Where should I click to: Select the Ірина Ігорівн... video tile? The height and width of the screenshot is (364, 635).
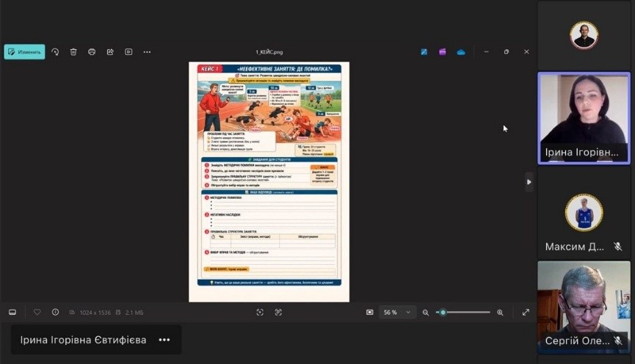pyautogui.click(x=584, y=118)
